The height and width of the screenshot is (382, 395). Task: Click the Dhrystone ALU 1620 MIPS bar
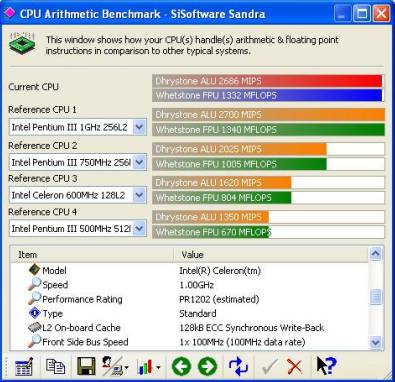point(222,182)
